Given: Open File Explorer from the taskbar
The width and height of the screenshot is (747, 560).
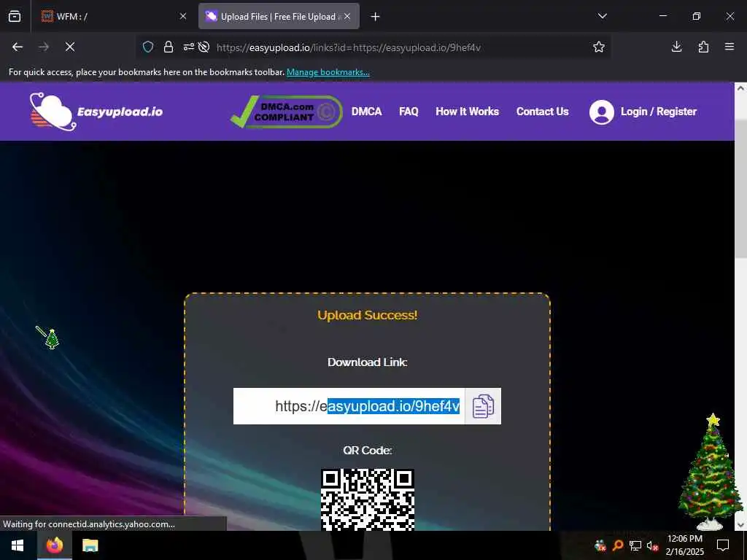Looking at the screenshot, I should [x=90, y=545].
